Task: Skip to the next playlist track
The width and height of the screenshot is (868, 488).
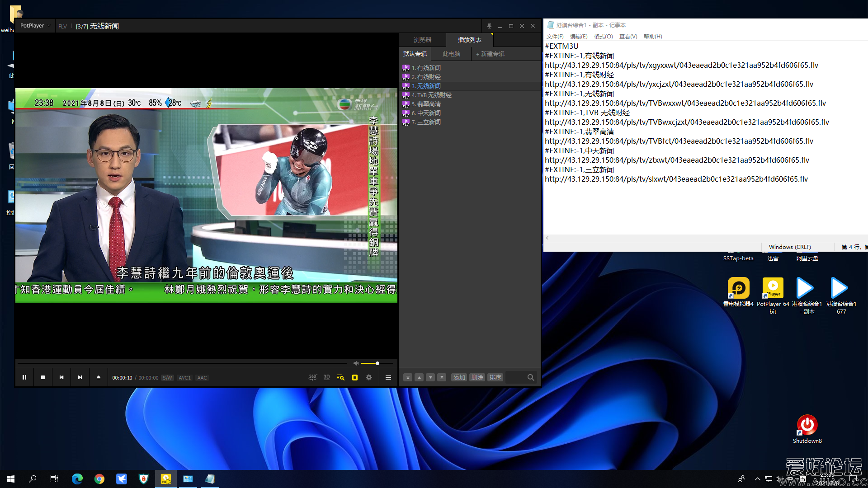Action: (x=80, y=377)
